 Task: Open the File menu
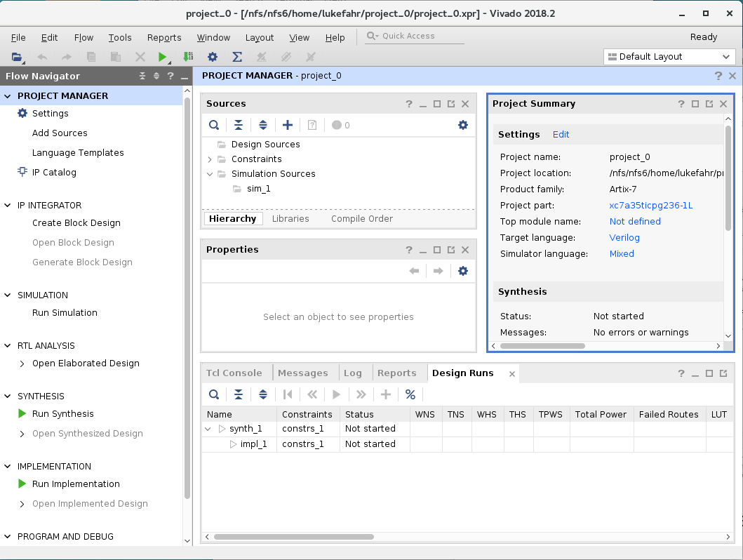(18, 37)
